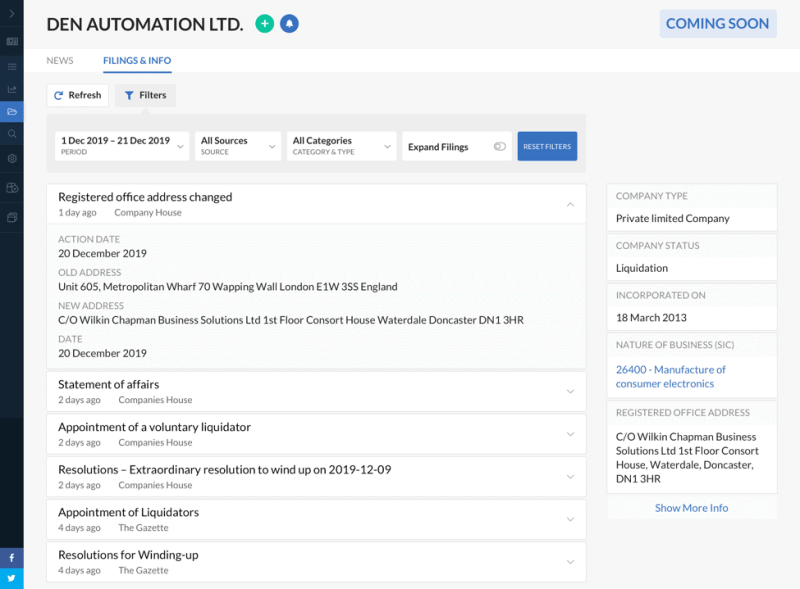Screen dimensions: 800x589
Task: Click the chart icon in the sidebar
Action: (13, 90)
